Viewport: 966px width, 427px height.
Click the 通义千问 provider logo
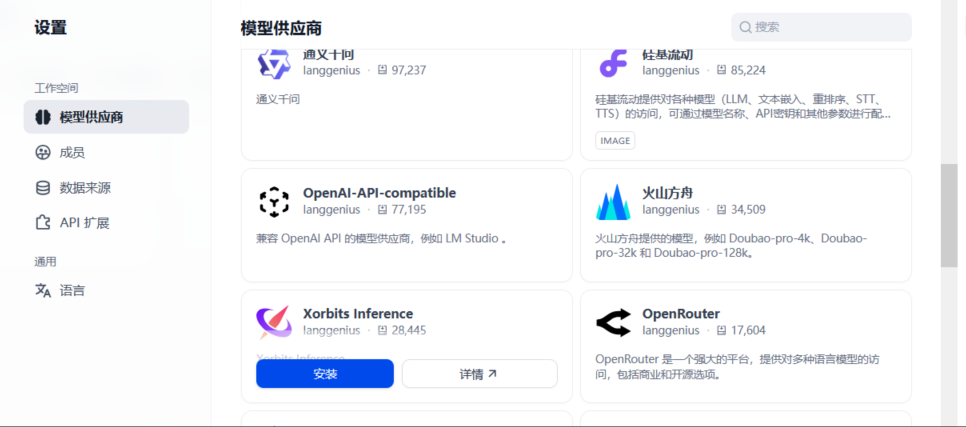274,64
